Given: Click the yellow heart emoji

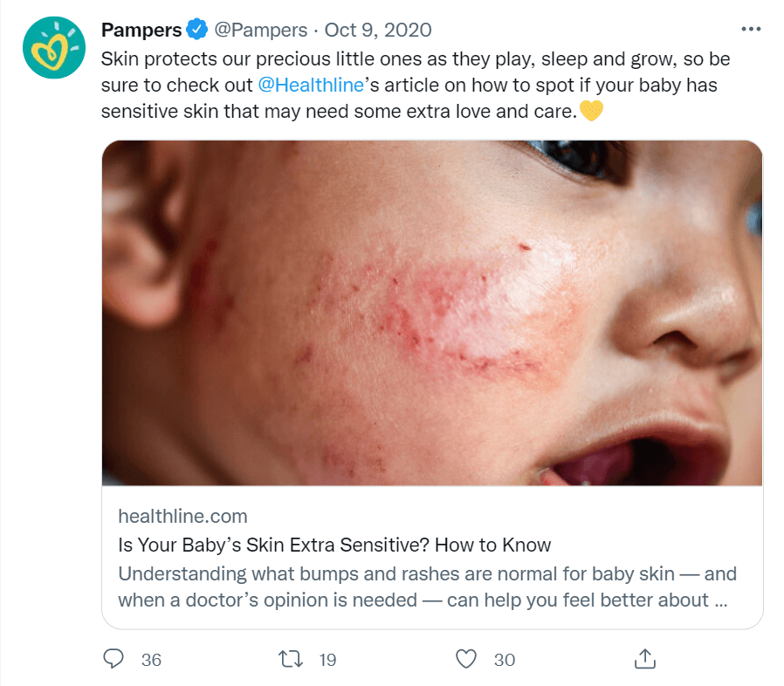Looking at the screenshot, I should 591,112.
